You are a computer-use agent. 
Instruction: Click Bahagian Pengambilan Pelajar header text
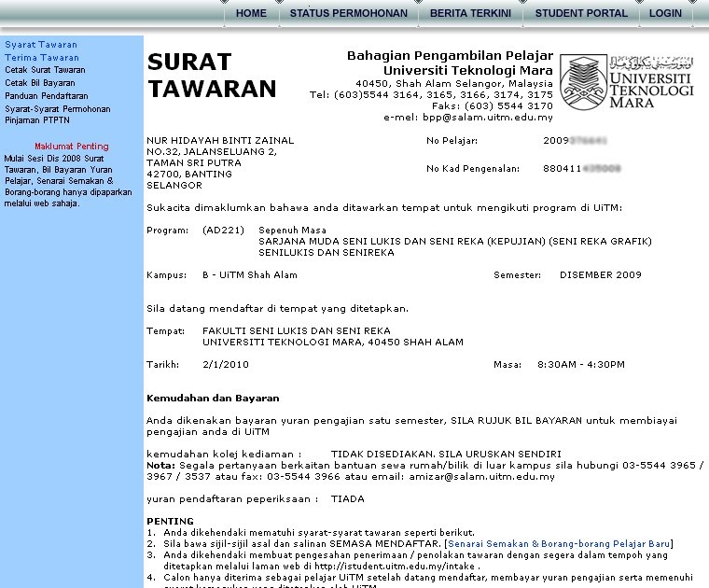pos(450,56)
